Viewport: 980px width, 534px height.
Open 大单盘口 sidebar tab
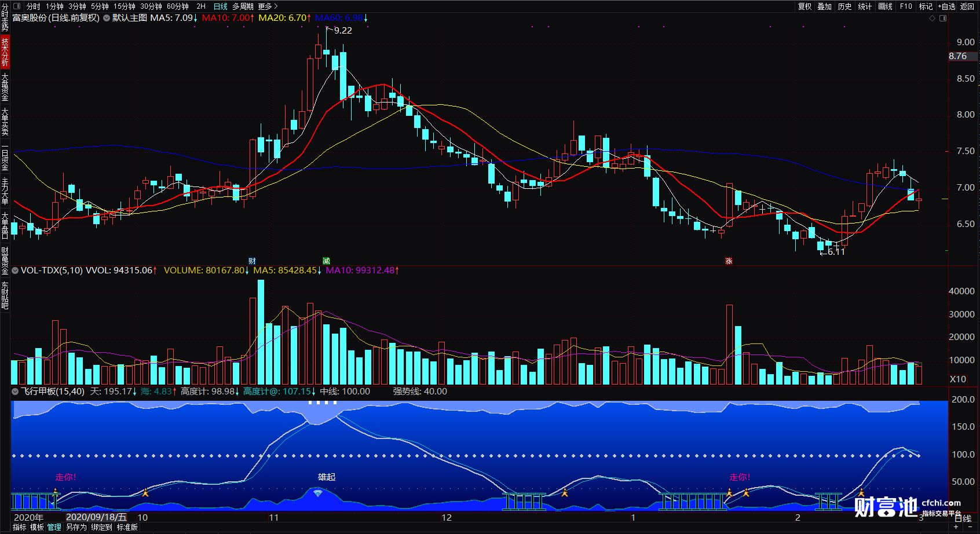click(5, 226)
